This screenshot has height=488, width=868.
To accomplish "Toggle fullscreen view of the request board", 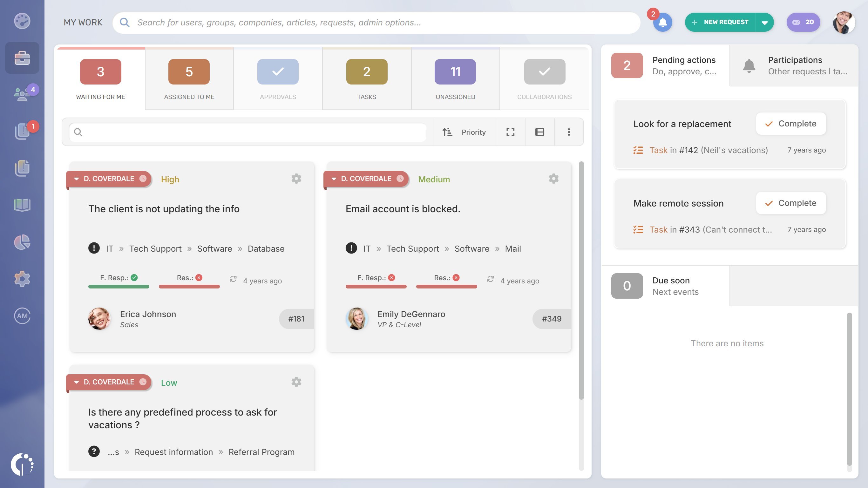I will click(x=510, y=132).
